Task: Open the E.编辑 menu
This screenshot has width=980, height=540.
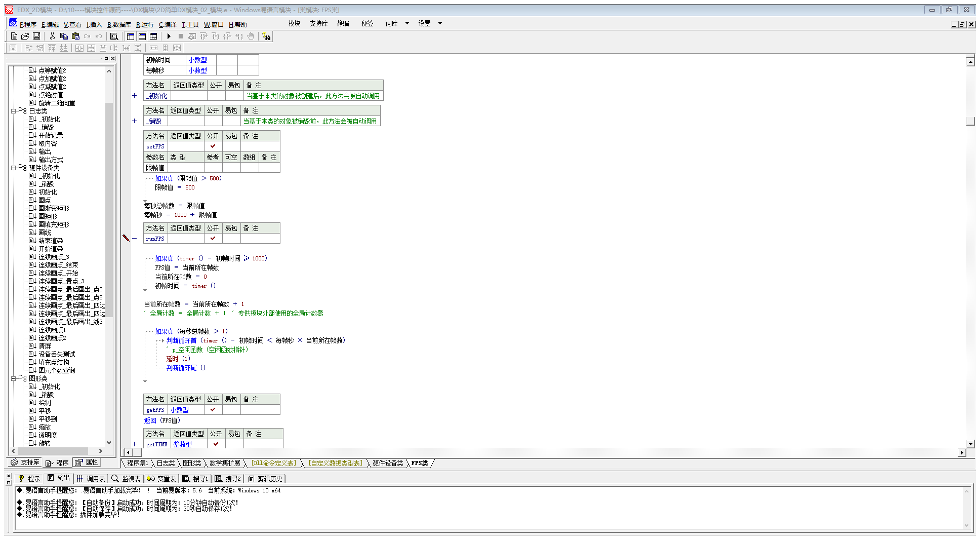Action: 50,24
